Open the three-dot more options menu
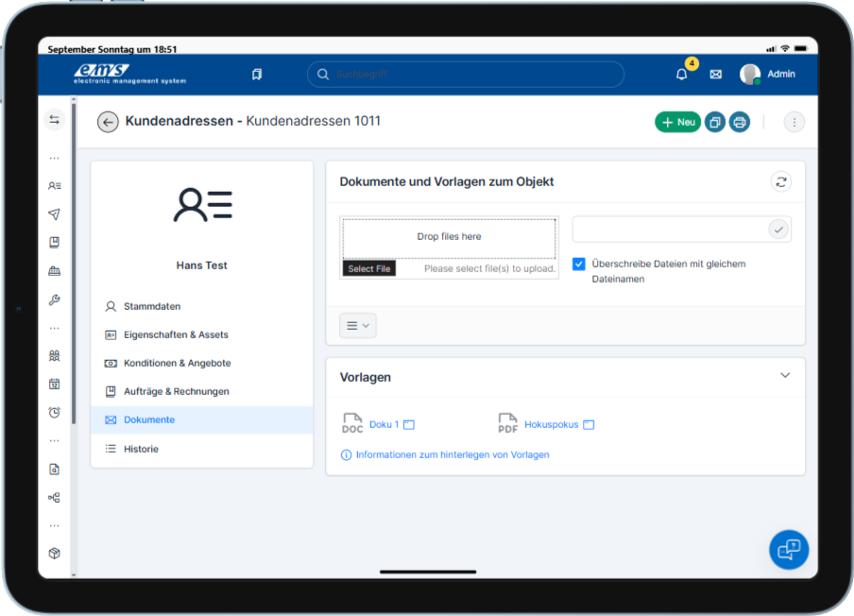Screen dimensions: 854x616 [x=794, y=122]
